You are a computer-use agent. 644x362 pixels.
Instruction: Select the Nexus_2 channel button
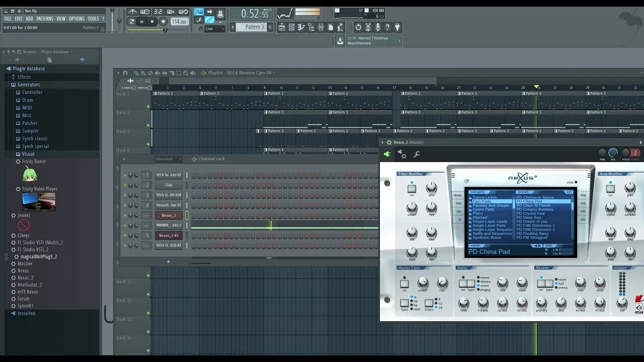click(x=169, y=215)
